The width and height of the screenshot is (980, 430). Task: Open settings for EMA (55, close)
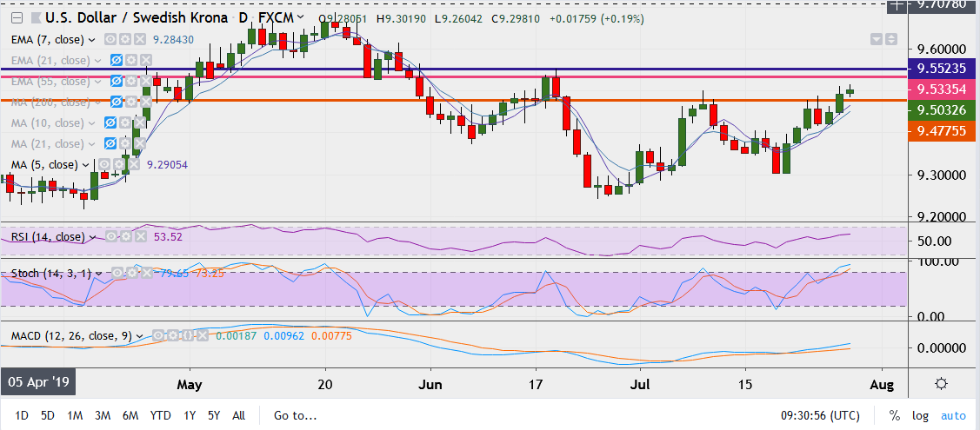point(130,81)
